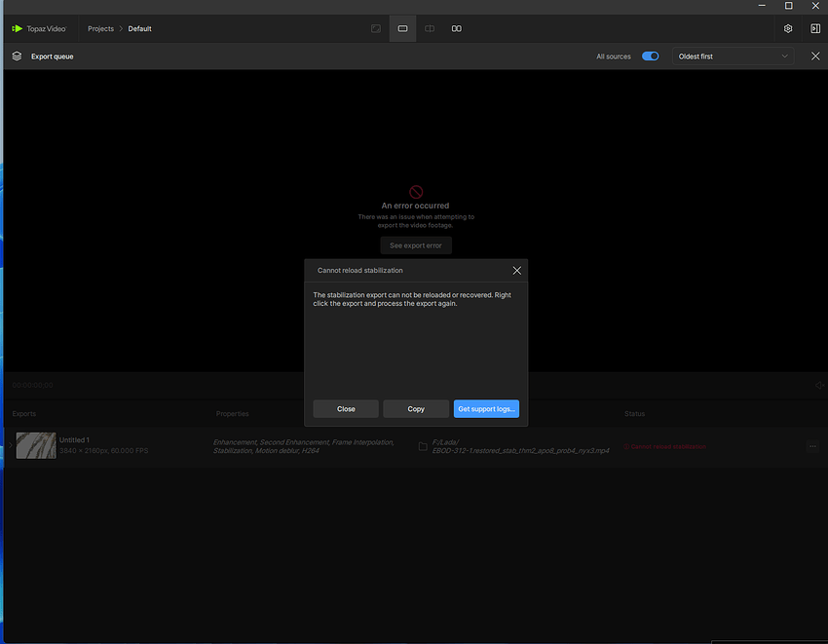Click the Properties column header
This screenshot has width=828, height=644.
pyautogui.click(x=233, y=414)
